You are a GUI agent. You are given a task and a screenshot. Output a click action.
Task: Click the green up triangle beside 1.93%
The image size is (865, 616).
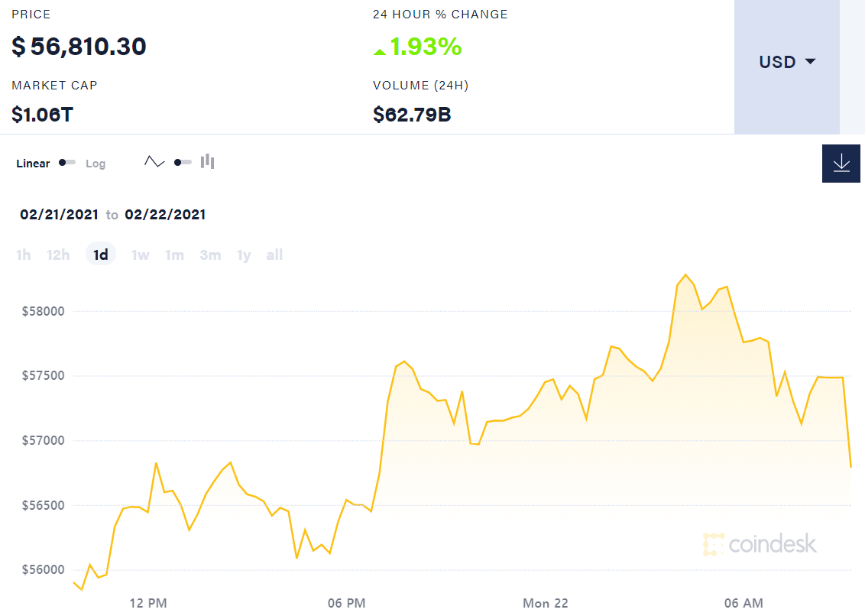tap(380, 51)
